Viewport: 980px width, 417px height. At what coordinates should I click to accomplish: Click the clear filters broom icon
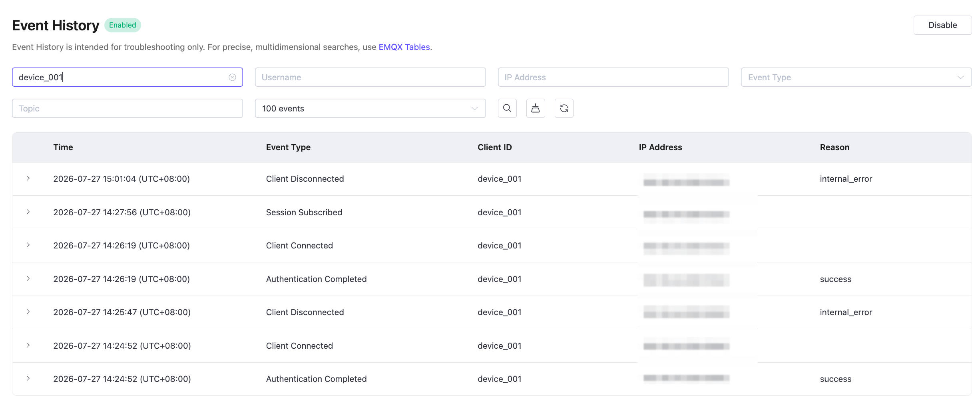click(536, 108)
